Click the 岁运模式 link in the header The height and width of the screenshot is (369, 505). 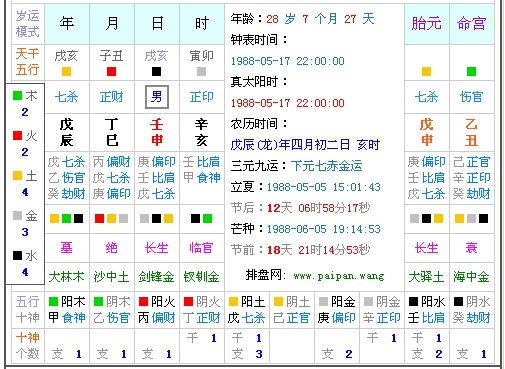(28, 24)
